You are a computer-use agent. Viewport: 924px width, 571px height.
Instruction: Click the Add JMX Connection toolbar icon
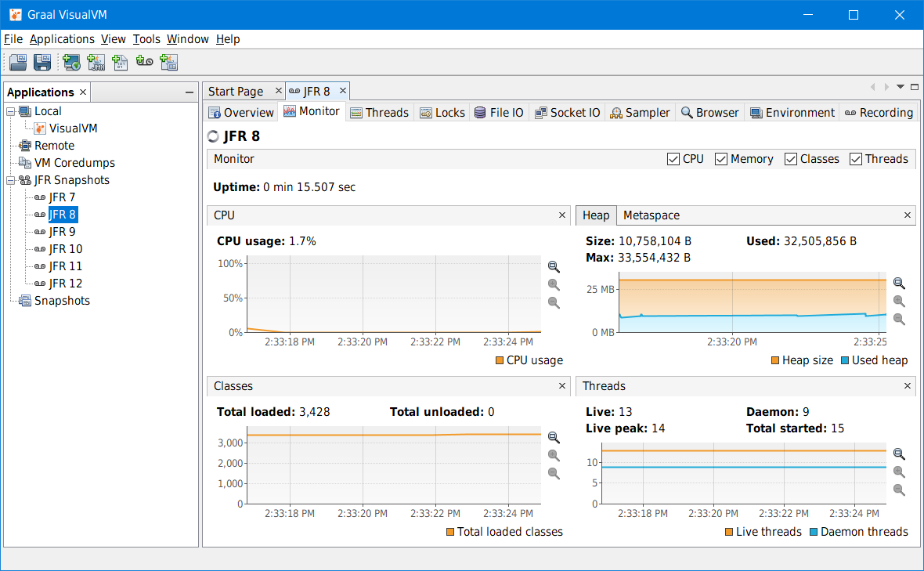[x=96, y=62]
